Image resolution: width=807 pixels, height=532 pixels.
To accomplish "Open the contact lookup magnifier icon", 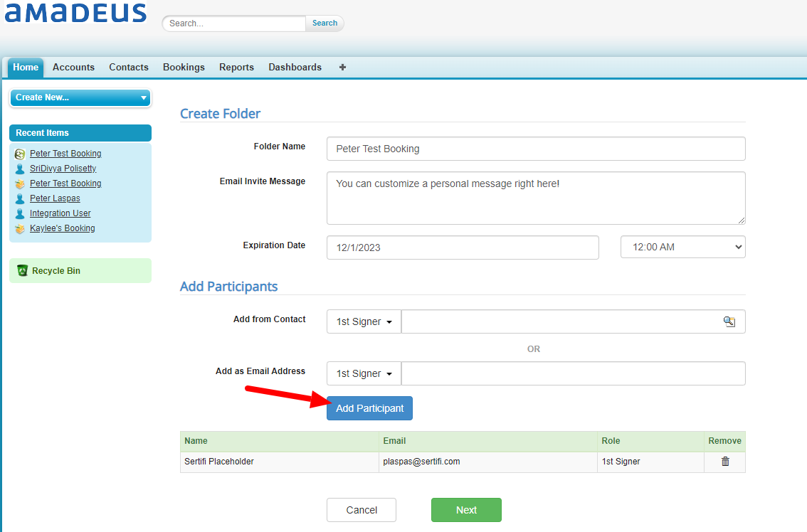I will (x=729, y=321).
